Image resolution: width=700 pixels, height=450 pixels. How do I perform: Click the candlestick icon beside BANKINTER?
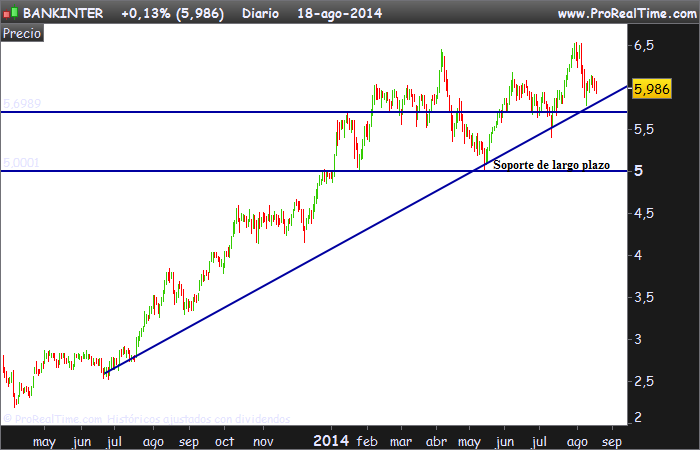click(x=10, y=13)
